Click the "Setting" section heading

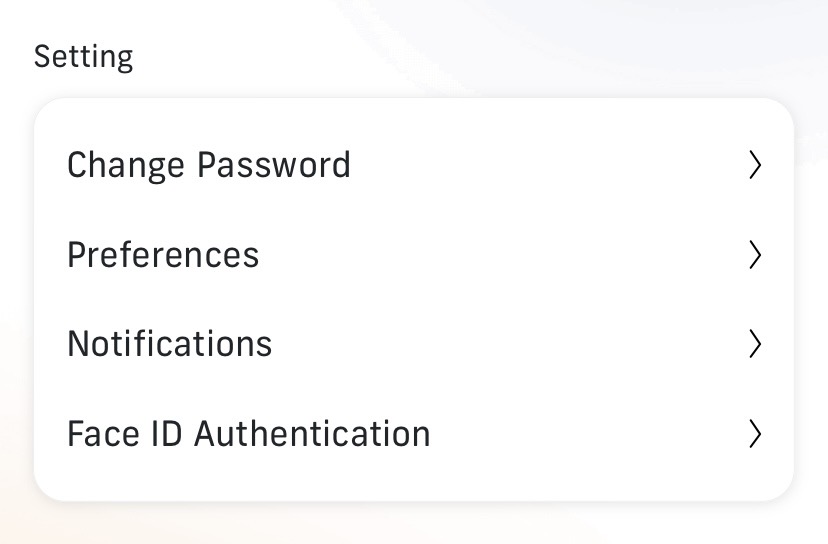click(x=83, y=57)
